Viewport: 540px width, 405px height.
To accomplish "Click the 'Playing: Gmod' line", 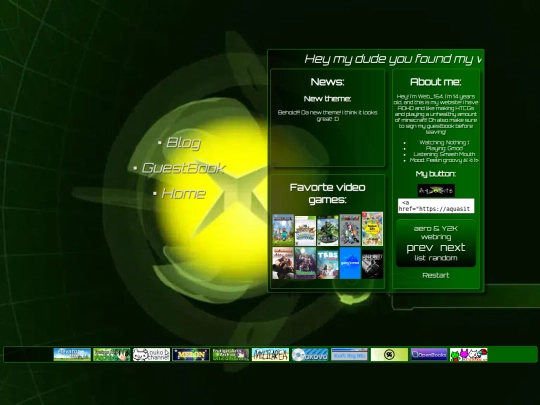I will coord(444,148).
